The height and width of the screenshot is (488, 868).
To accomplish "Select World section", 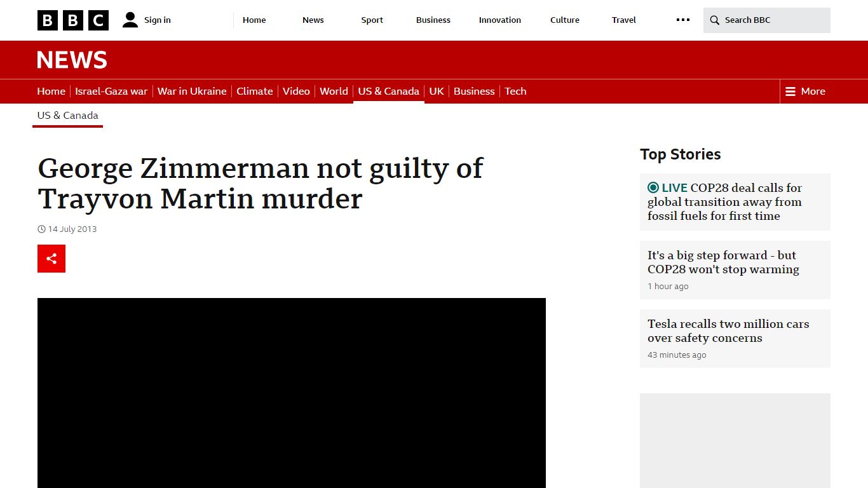I will [x=334, y=91].
